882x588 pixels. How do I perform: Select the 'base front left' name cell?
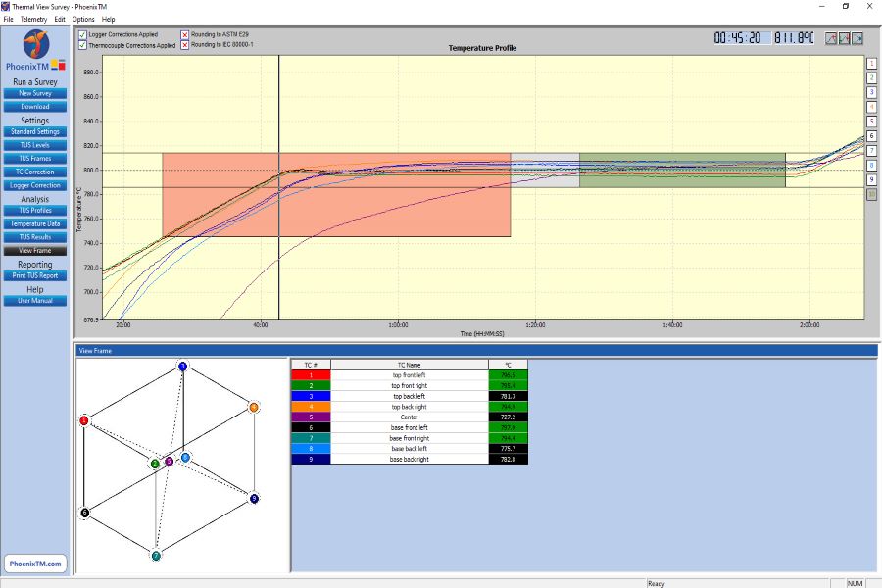[x=409, y=427]
